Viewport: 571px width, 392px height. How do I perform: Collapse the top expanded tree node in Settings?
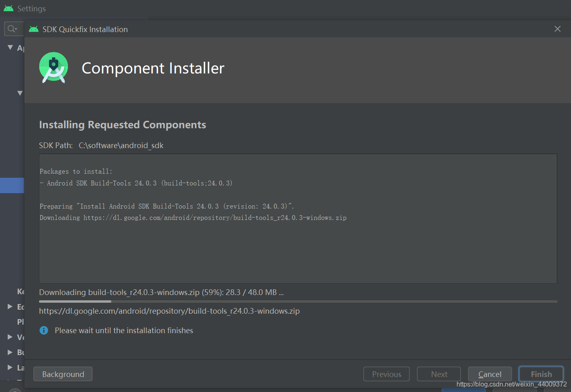[x=10, y=47]
